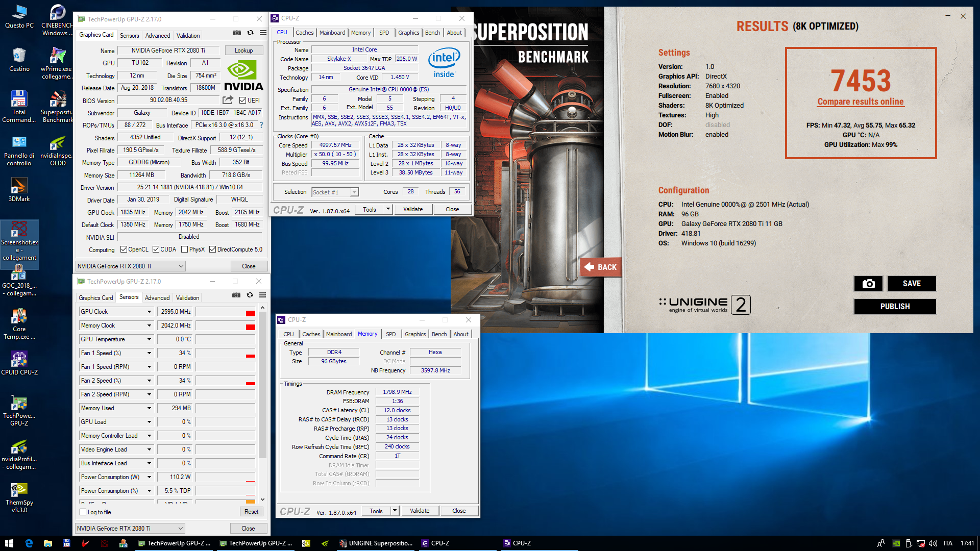Toggle the UEFI checkbox in GPU-Z
The width and height of the screenshot is (980, 551).
(243, 100)
